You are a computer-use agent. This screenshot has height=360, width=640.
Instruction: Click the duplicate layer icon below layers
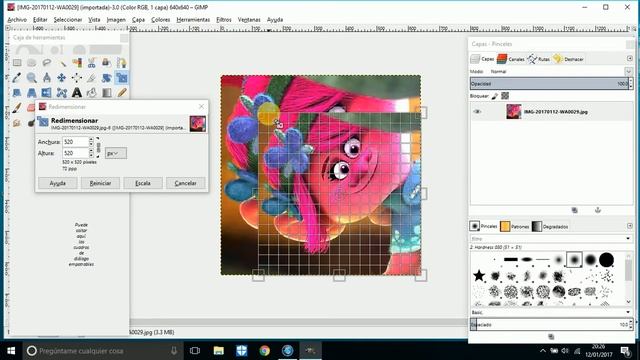pyautogui.click(x=574, y=210)
